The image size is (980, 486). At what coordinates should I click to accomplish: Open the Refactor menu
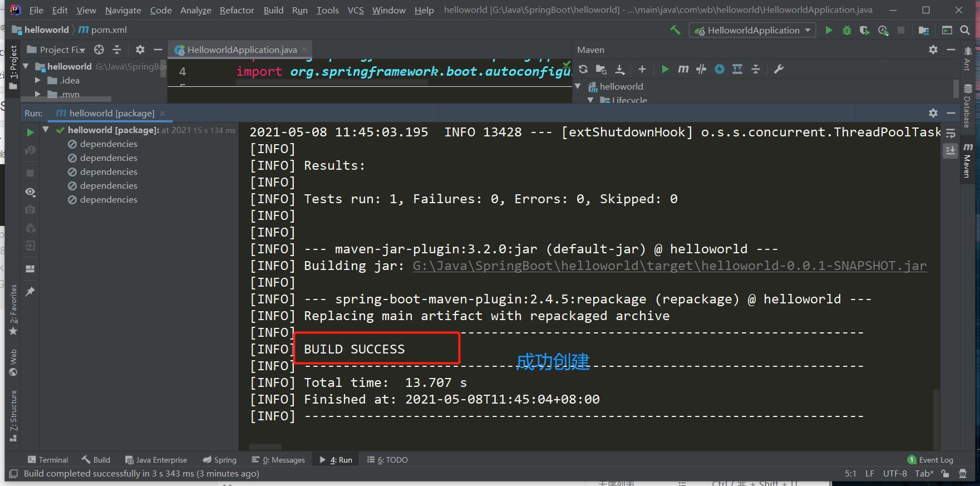[237, 10]
